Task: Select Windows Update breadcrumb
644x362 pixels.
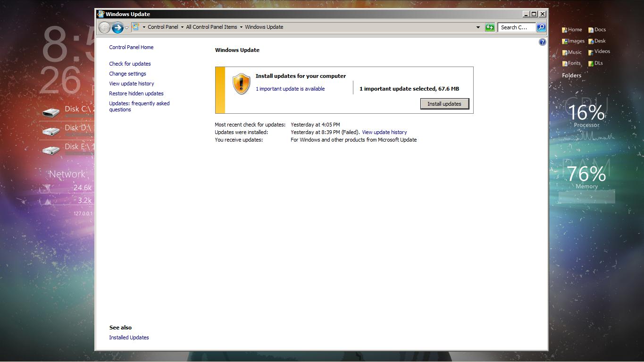Action: (x=264, y=27)
